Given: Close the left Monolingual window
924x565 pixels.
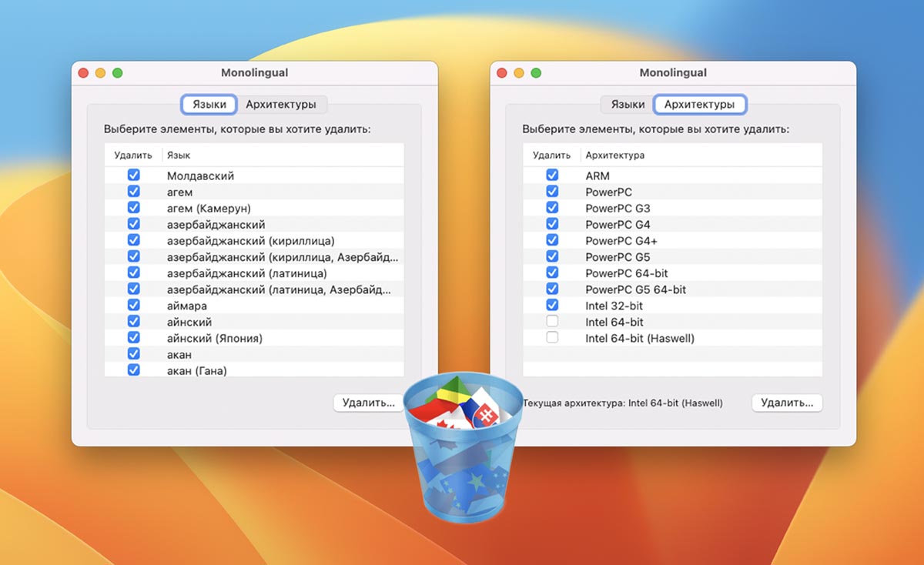Looking at the screenshot, I should click(x=84, y=73).
